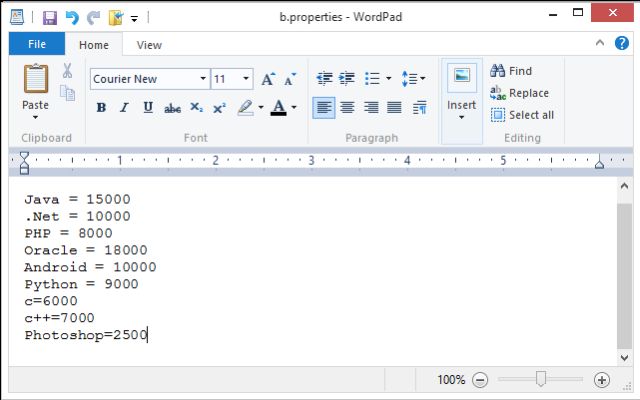Click the Copy icon

tap(67, 93)
